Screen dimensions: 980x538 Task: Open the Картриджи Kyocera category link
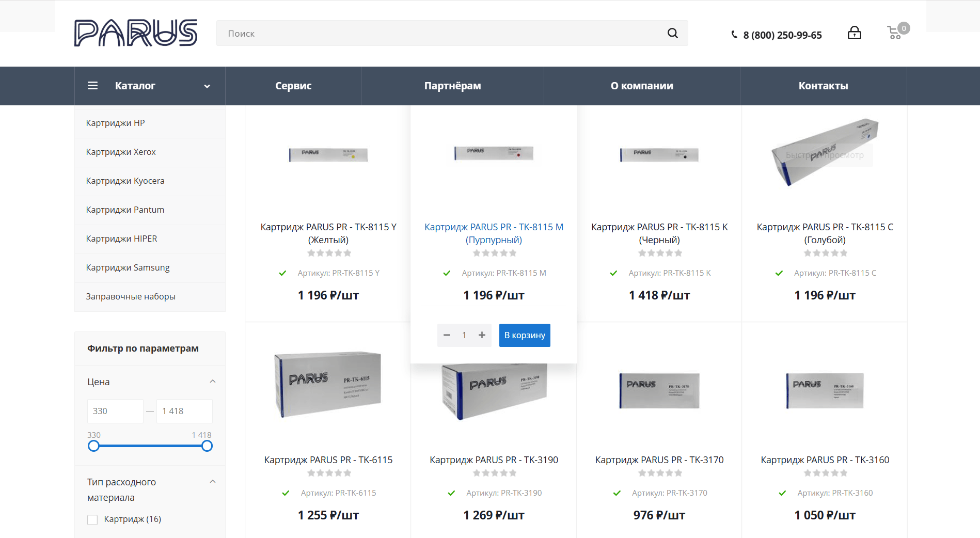click(x=125, y=181)
